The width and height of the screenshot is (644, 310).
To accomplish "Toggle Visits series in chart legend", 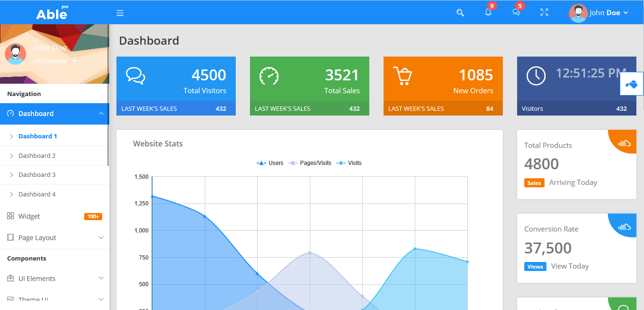I will coord(349,163).
